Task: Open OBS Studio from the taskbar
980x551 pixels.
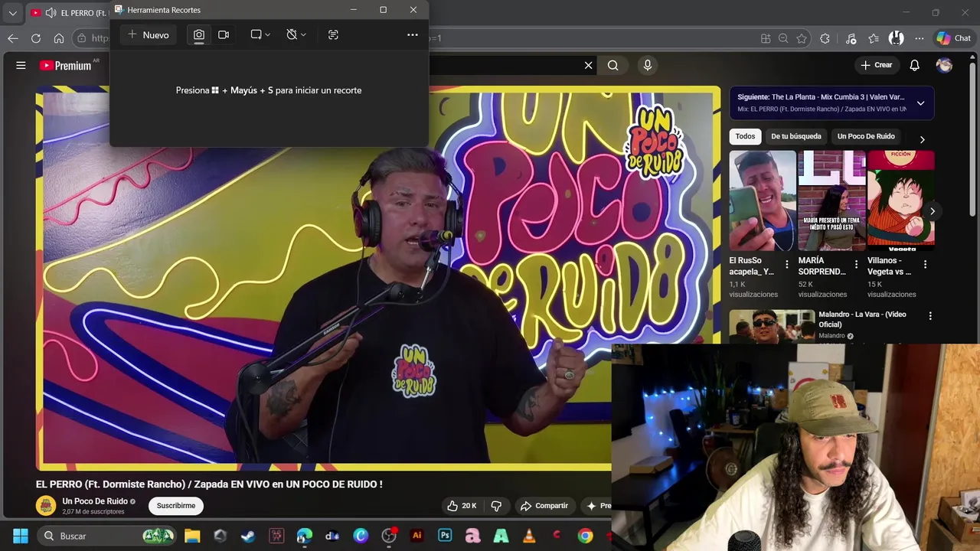Action: pyautogui.click(x=389, y=536)
